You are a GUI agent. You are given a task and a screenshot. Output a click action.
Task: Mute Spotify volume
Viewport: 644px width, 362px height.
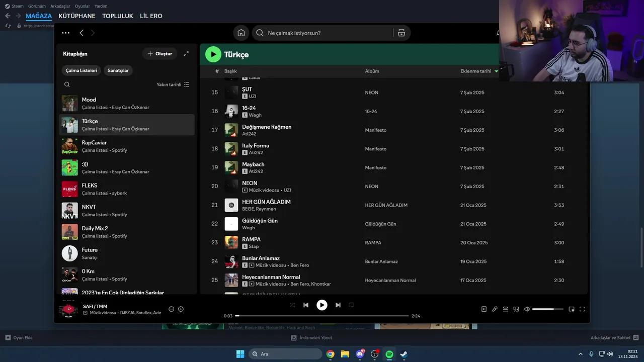coord(527,309)
